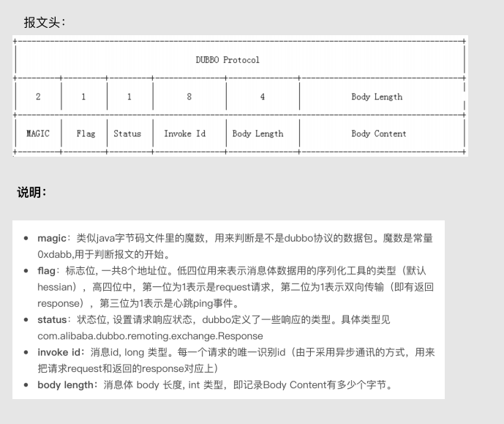Click the 0xdabb magic constant text
This screenshot has width=504, height=424.
click(x=56, y=254)
